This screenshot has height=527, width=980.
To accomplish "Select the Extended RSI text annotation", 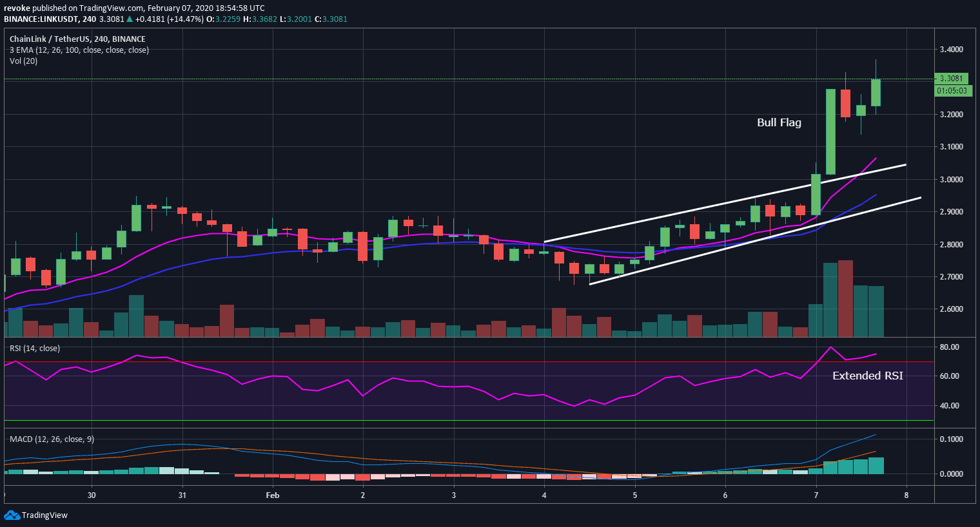I will click(867, 376).
